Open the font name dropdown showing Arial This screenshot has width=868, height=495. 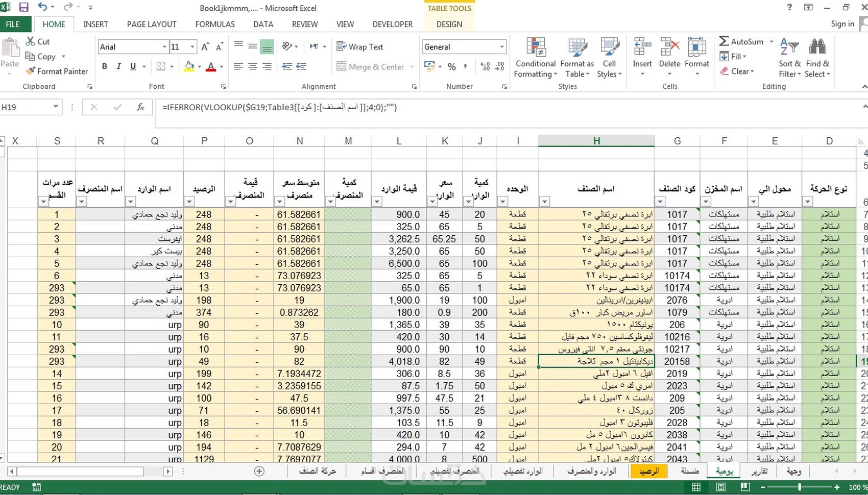click(164, 47)
